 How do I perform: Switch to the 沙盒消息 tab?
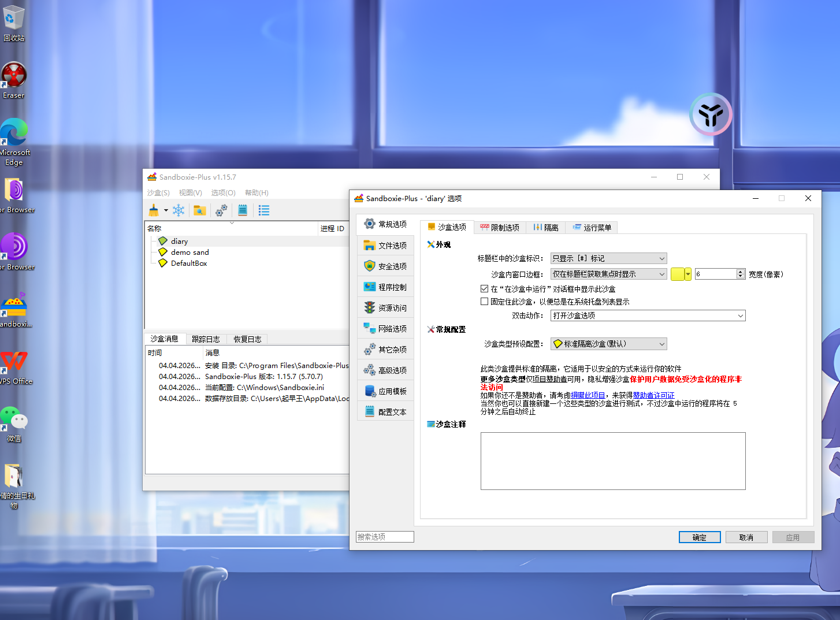tap(165, 339)
